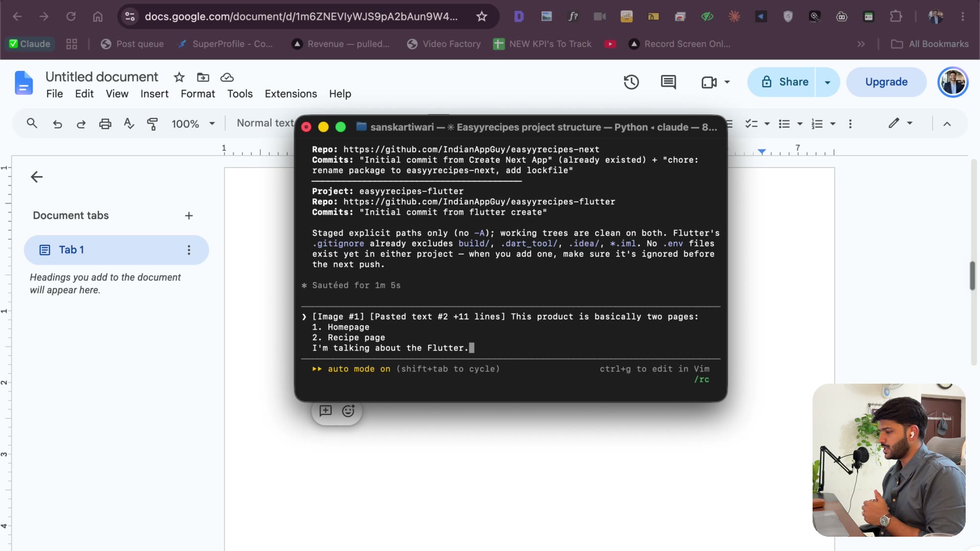
Task: Add an emoji reaction from floating bar
Action: click(x=348, y=411)
